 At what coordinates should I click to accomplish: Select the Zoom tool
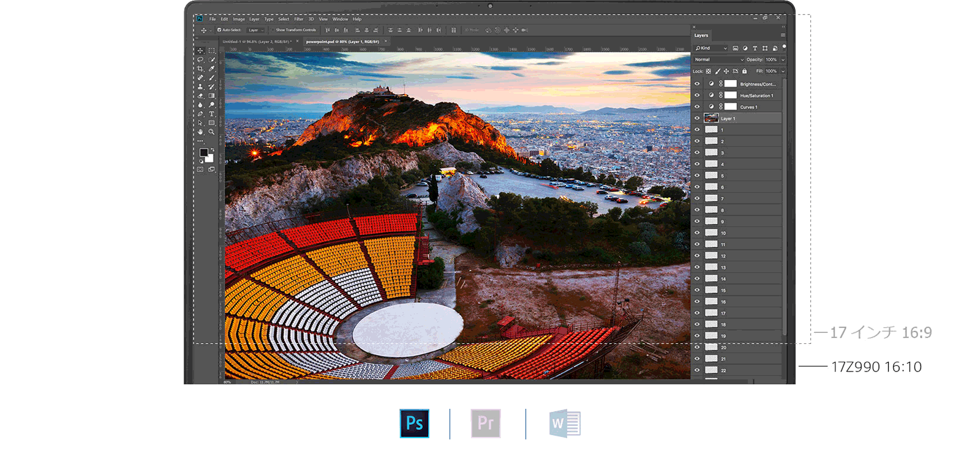tap(212, 132)
